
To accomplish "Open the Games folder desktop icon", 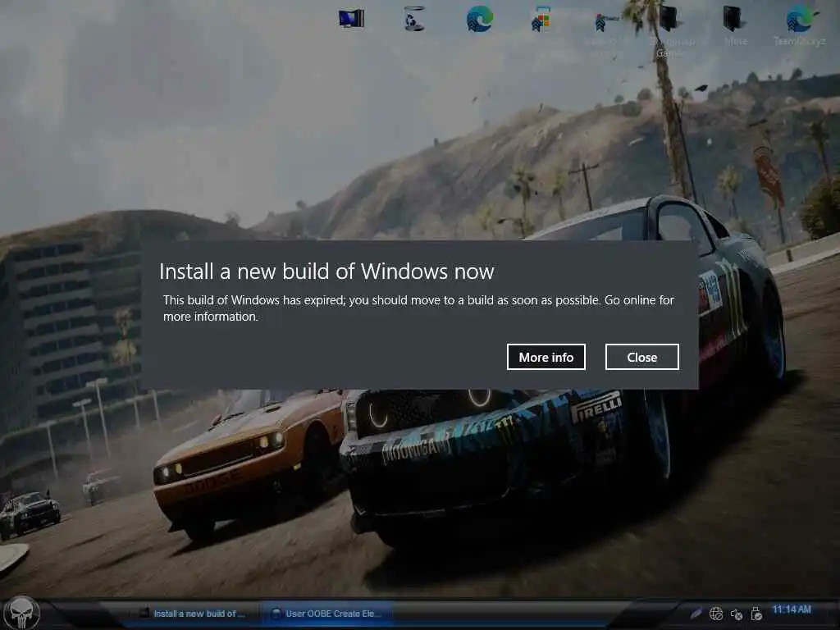I will click(669, 30).
